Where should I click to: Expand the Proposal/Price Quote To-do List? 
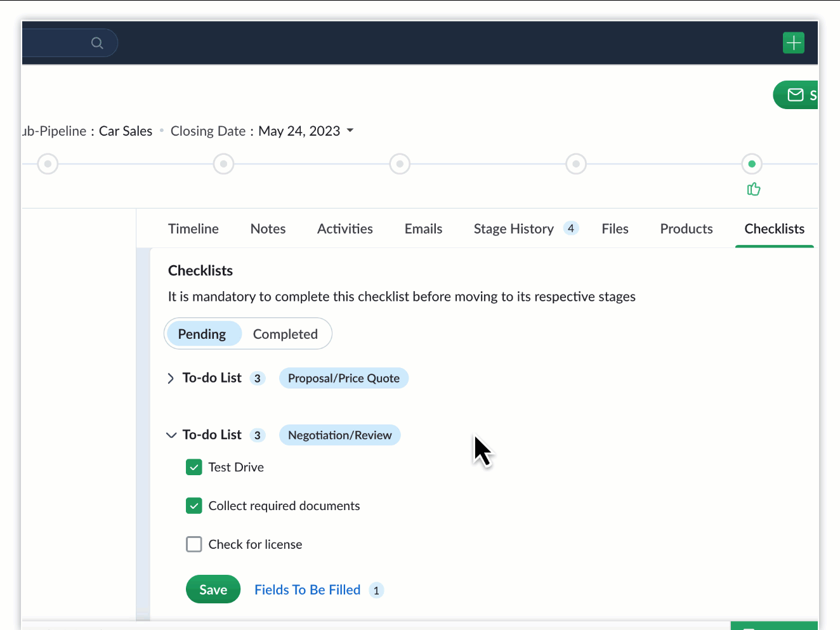pos(171,379)
